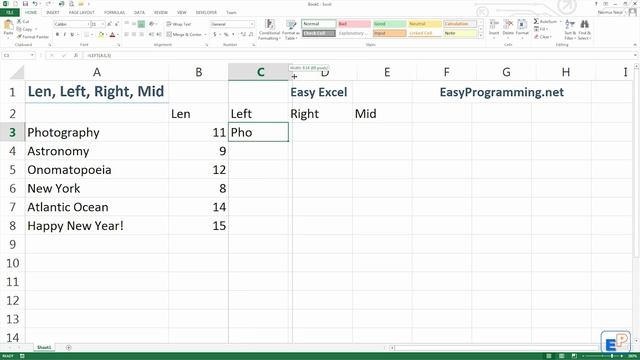The height and width of the screenshot is (360, 640).
Task: Click cell containing Photography
Action: coord(97,132)
